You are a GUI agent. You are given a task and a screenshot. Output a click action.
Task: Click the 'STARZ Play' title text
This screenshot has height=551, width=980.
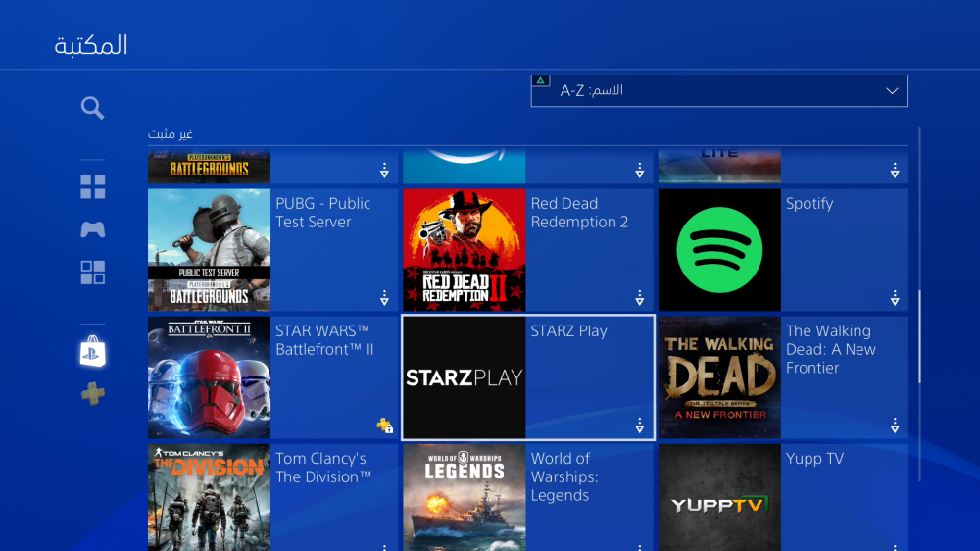point(568,331)
